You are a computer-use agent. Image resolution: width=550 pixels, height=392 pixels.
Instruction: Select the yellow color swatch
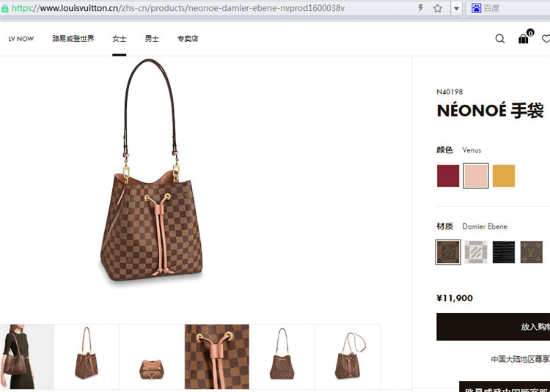pos(504,176)
